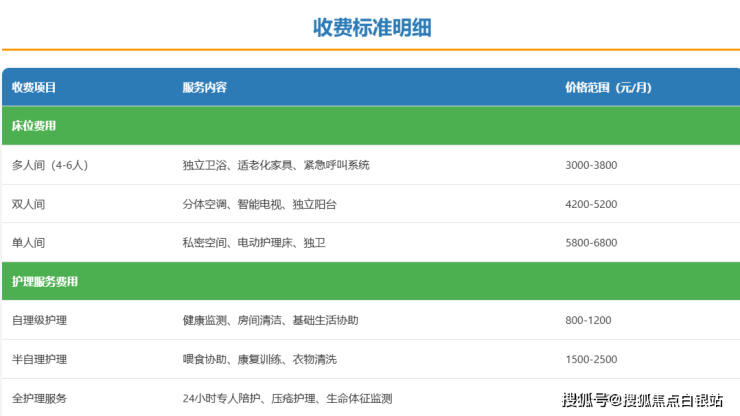Select the 5800-6800 price cell
This screenshot has width=740, height=416.
tap(591, 243)
